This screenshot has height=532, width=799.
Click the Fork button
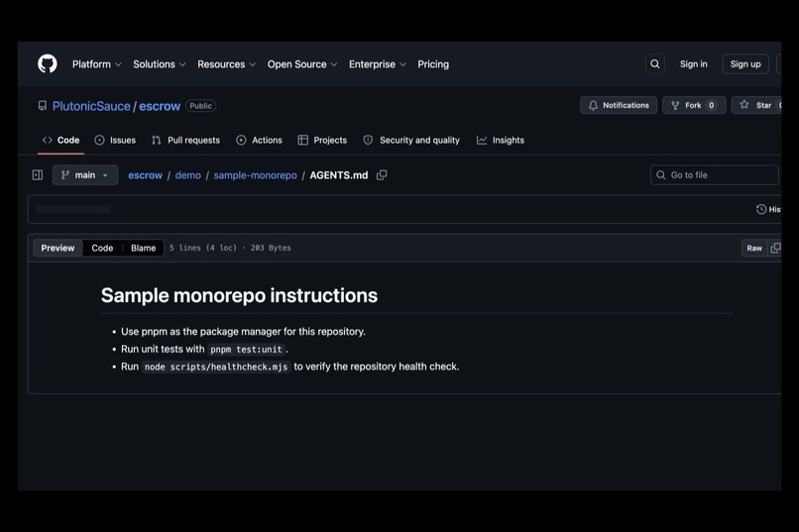tap(694, 105)
